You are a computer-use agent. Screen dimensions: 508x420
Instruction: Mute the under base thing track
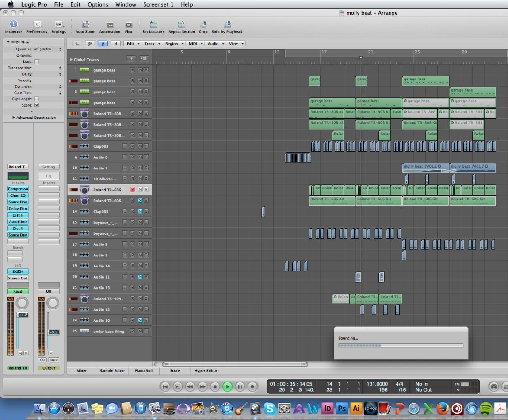point(140,331)
